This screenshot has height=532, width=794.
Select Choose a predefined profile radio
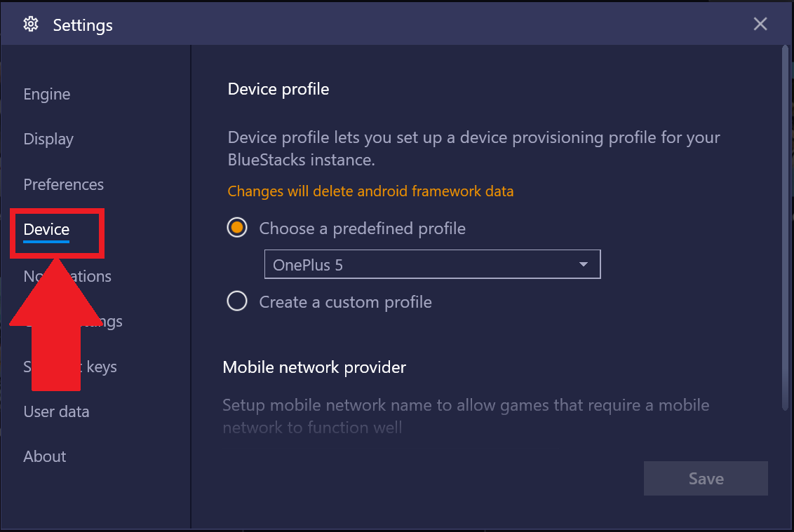tap(237, 228)
